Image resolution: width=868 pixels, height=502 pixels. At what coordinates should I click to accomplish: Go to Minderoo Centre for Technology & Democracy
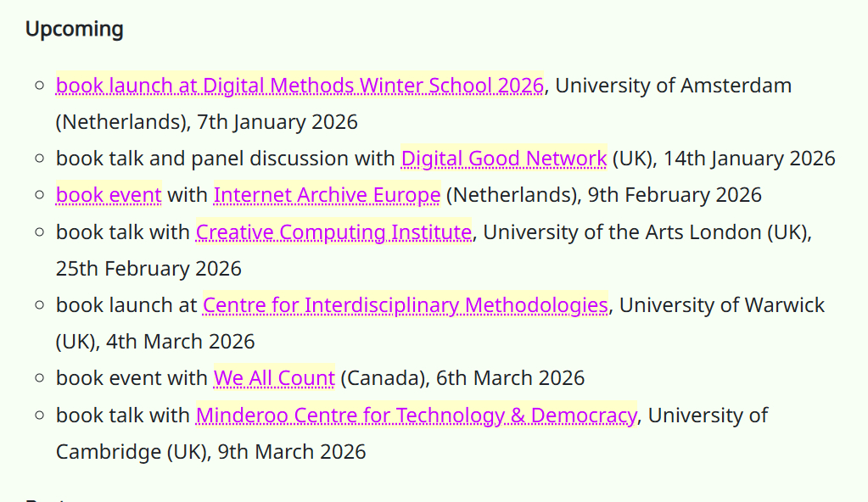416,416
